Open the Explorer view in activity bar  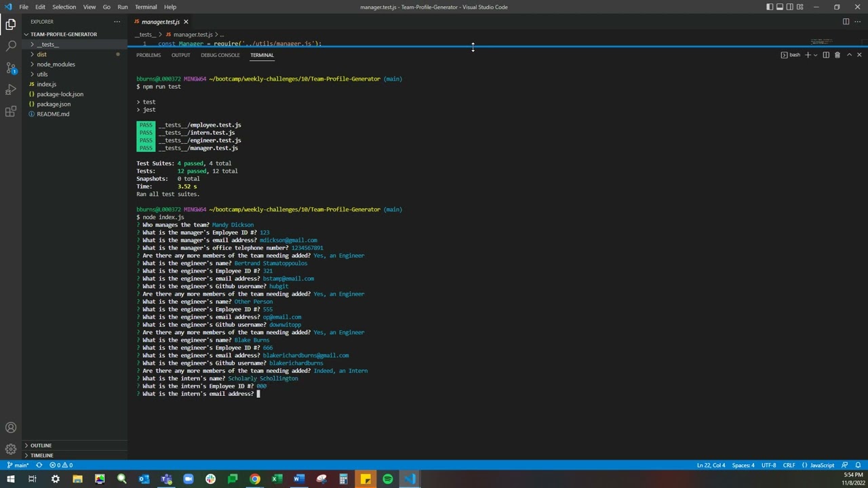pyautogui.click(x=11, y=24)
